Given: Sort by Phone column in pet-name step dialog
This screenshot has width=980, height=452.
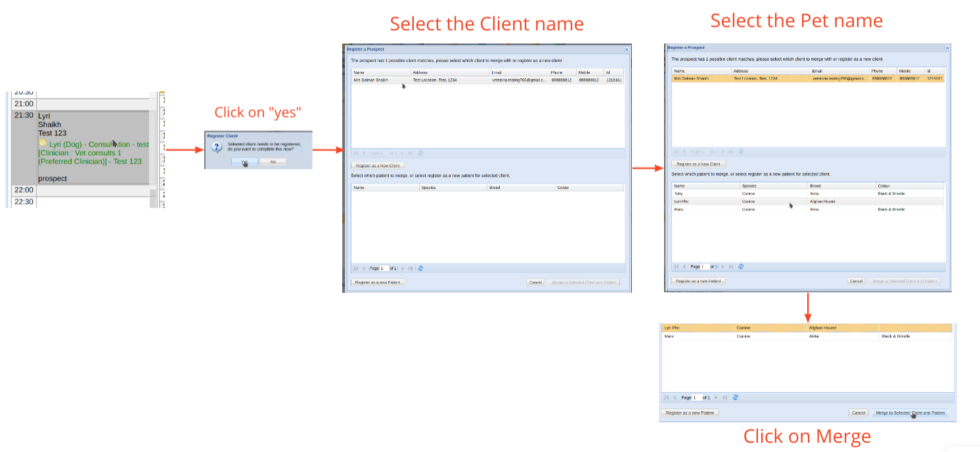Looking at the screenshot, I should pos(883,70).
